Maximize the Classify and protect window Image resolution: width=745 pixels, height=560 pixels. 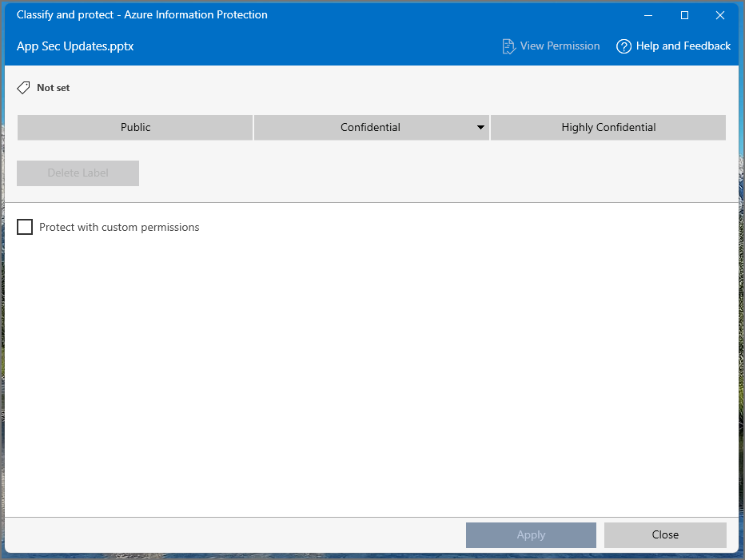coord(685,15)
